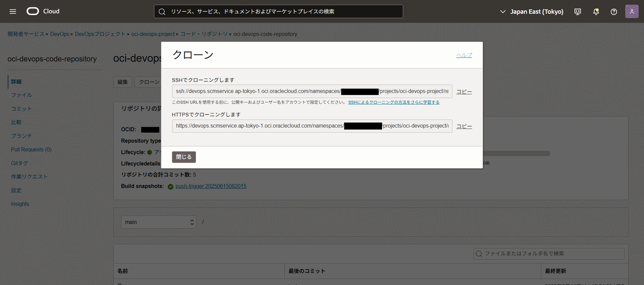This screenshot has height=285, width=644.
Task: Click the file or folder name search field
Action: coord(549,253)
